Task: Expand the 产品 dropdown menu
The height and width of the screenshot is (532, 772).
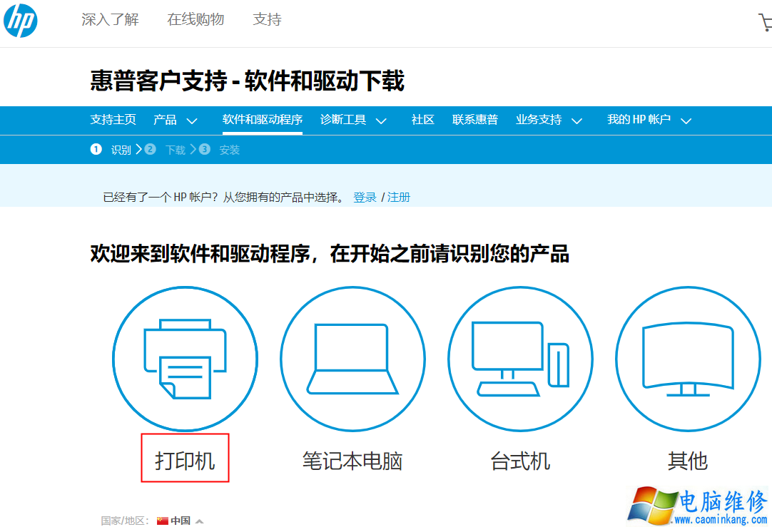Action: point(176,120)
